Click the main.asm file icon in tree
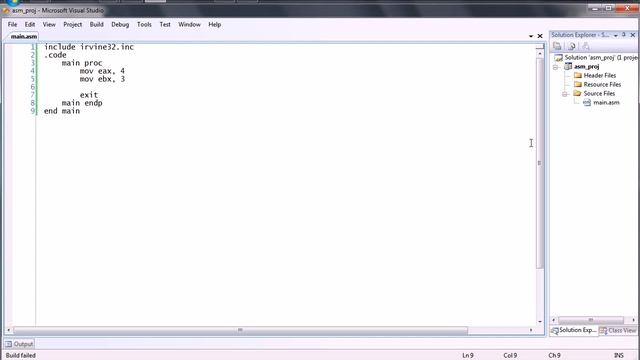 [x=587, y=102]
